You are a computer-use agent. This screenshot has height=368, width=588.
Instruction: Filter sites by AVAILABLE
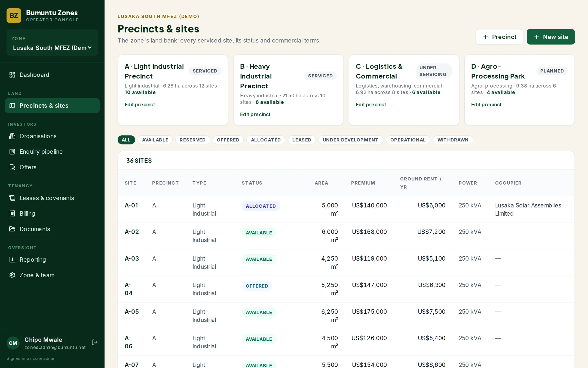tap(155, 140)
